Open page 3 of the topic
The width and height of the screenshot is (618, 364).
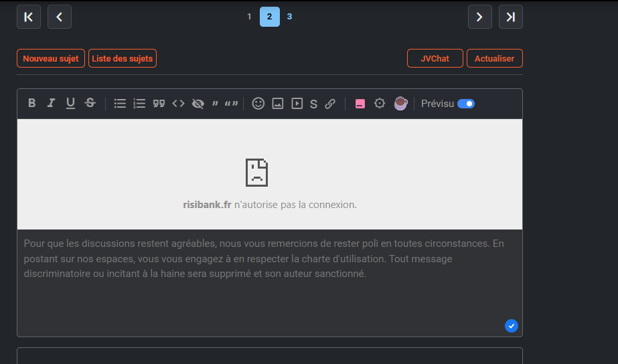[x=289, y=17]
